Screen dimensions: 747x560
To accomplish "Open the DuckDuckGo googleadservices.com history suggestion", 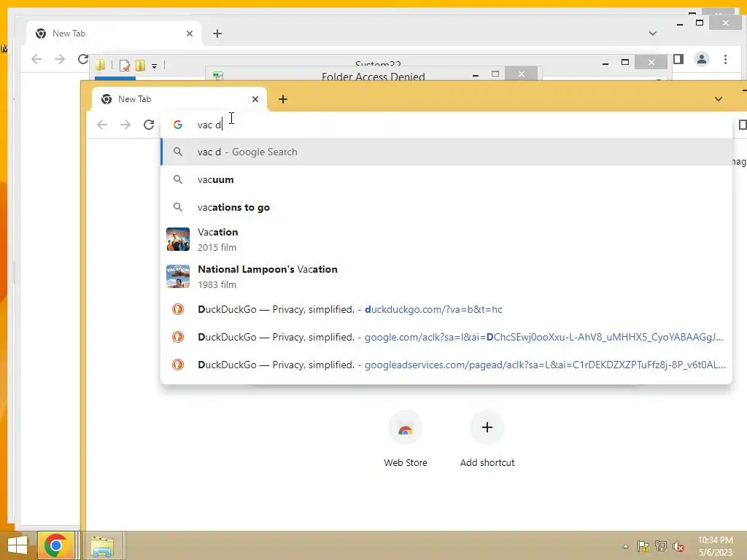I will [446, 365].
